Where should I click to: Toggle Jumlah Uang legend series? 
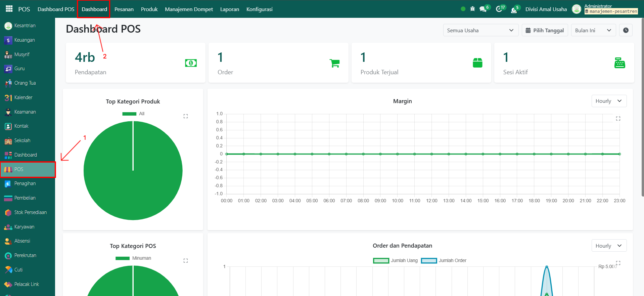396,261
